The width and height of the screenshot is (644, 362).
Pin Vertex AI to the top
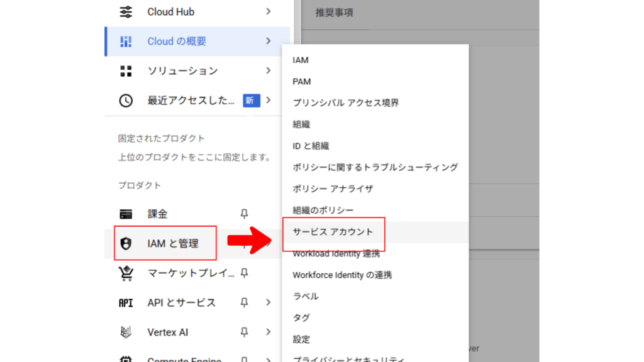[x=244, y=332]
